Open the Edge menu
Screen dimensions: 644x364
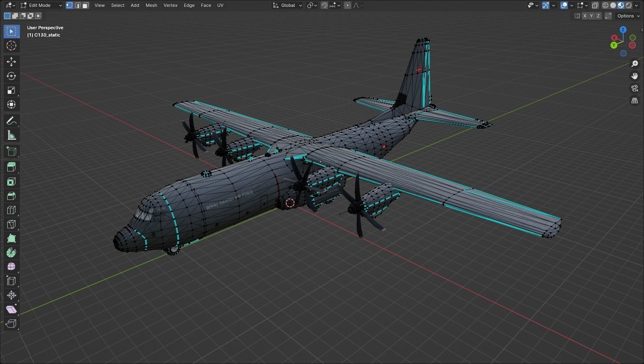tap(189, 5)
